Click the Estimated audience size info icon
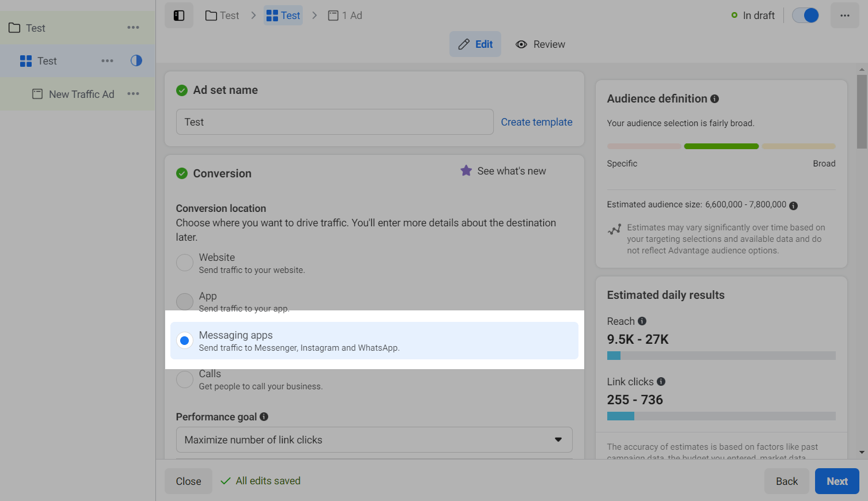 pyautogui.click(x=793, y=206)
